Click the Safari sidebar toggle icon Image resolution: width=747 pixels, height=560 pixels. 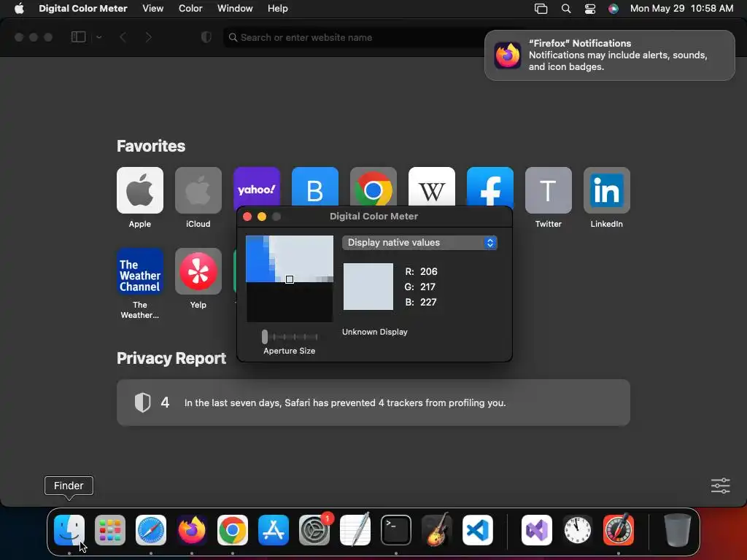78,37
